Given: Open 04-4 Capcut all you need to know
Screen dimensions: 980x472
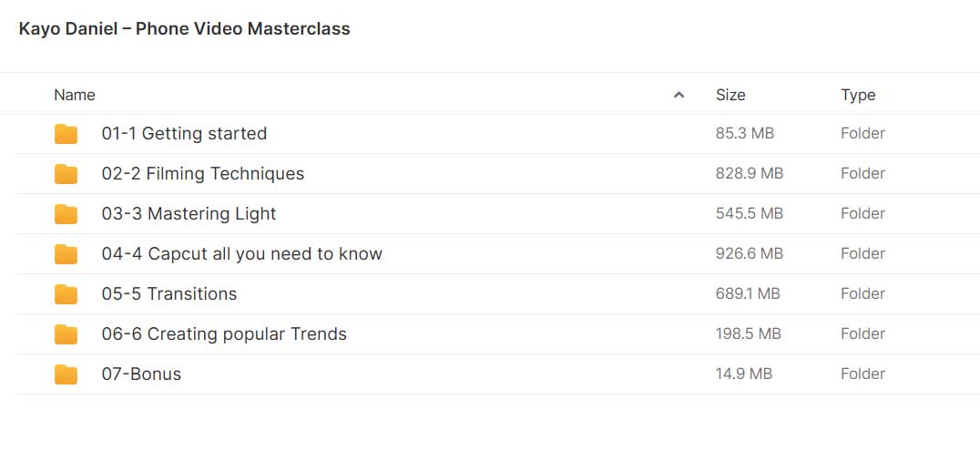Looking at the screenshot, I should [x=242, y=254].
